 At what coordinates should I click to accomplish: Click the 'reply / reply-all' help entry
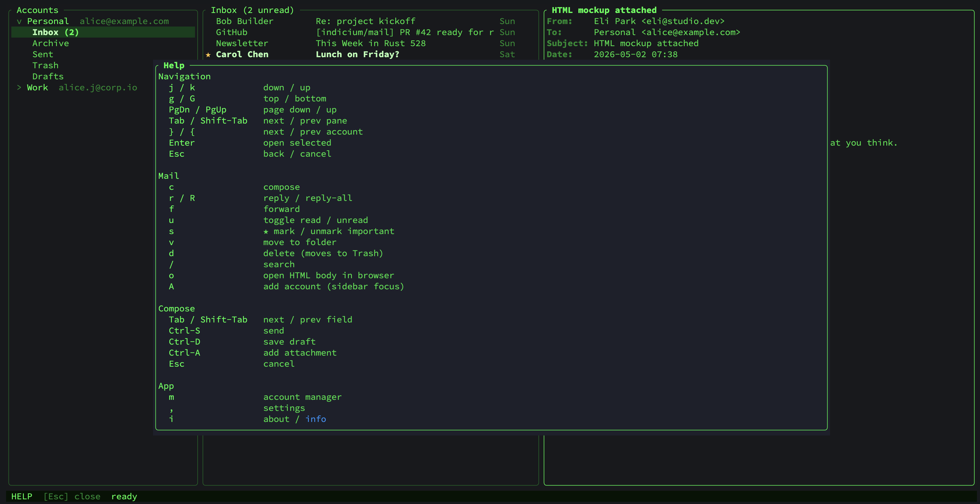pyautogui.click(x=308, y=198)
